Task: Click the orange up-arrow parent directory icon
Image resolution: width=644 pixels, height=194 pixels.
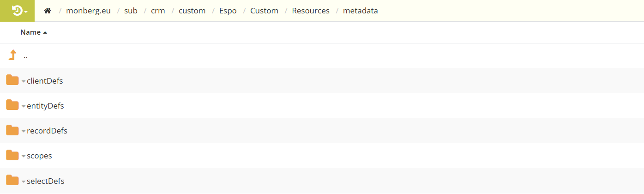Action: click(x=12, y=55)
